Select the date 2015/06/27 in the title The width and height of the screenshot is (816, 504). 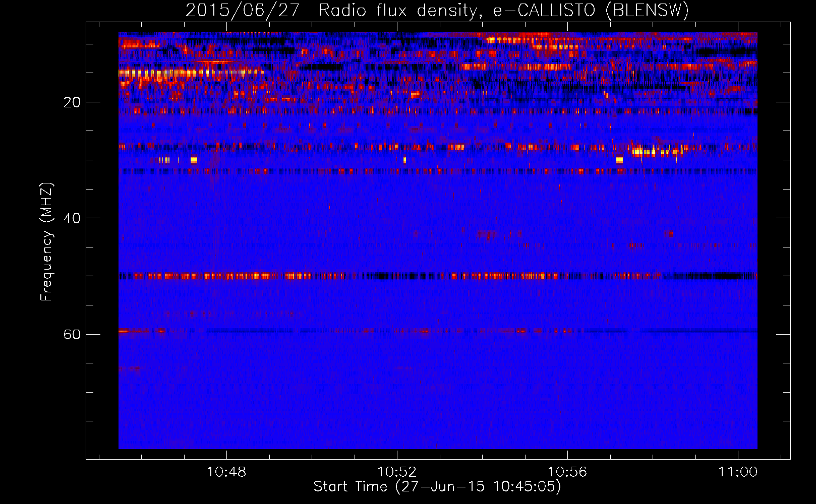243,11
